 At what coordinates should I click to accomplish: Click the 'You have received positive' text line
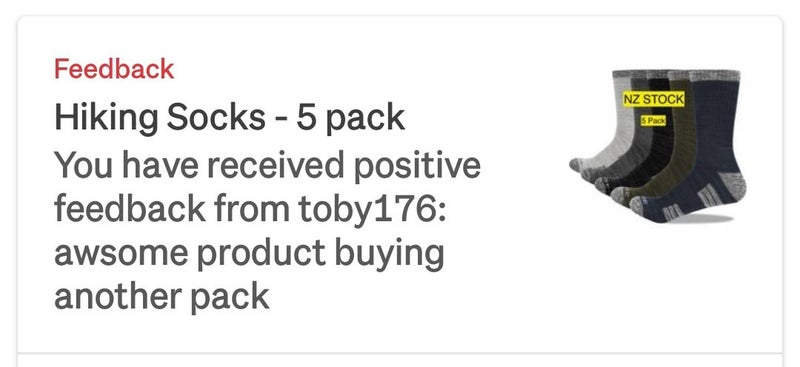click(x=267, y=166)
